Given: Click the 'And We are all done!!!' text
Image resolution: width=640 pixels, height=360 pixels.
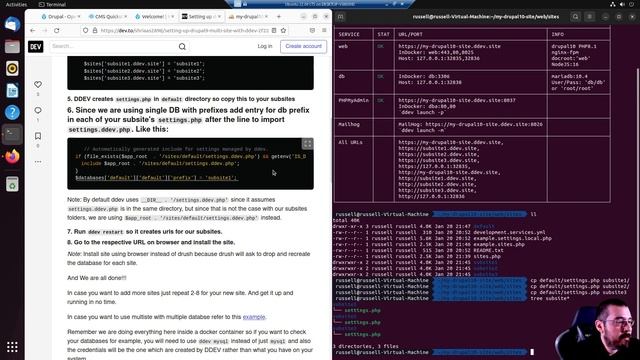Looking at the screenshot, I should (97, 278).
